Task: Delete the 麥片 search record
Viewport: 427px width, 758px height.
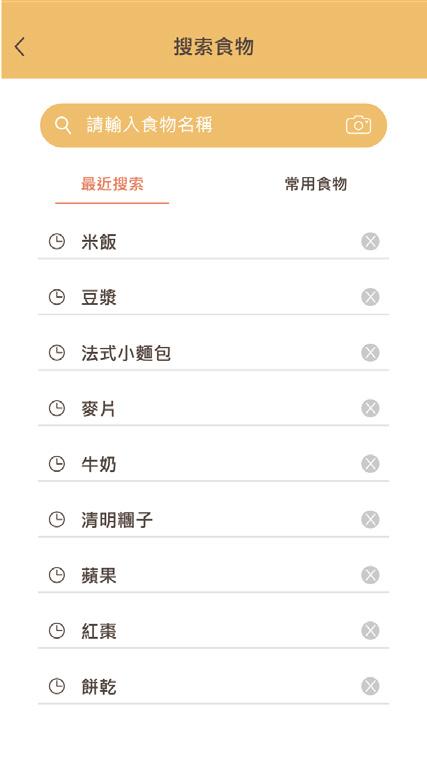Action: click(x=370, y=408)
